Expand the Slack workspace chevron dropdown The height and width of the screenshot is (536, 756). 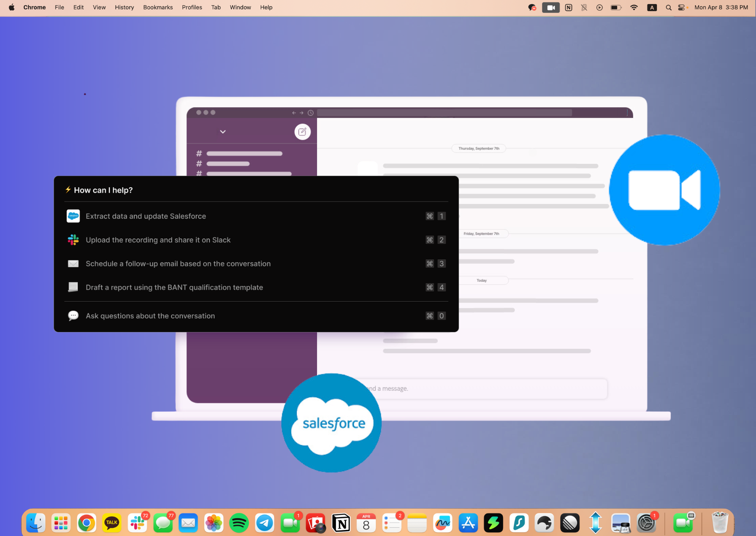223,132
